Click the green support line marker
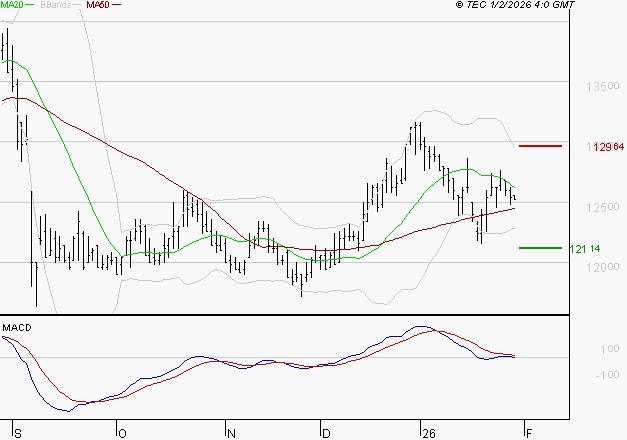 pyautogui.click(x=540, y=248)
